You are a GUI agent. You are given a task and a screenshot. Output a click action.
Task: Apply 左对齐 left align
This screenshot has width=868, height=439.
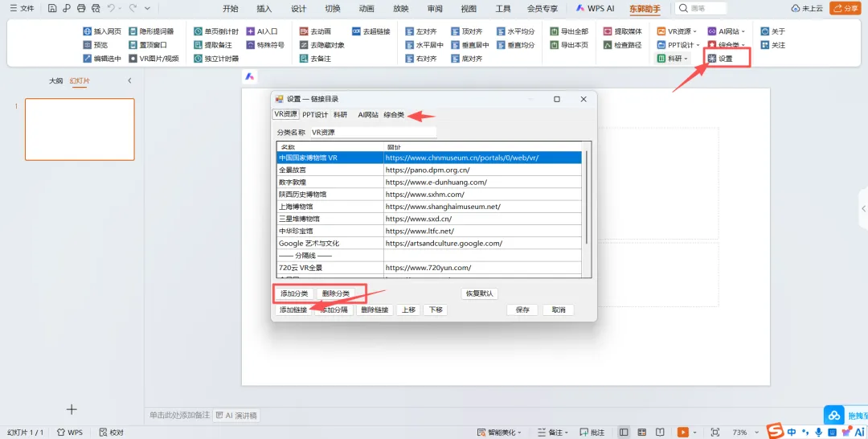[421, 31]
